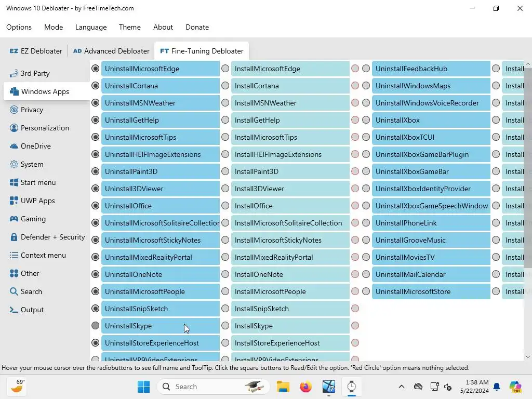Open the Theme menu
This screenshot has height=399, width=532.
[129, 27]
